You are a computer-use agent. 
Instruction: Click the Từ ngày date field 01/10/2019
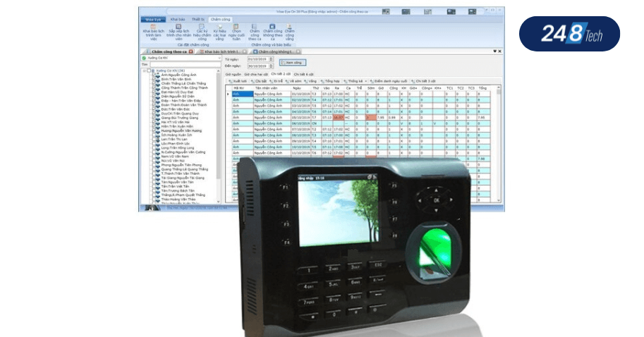click(x=258, y=59)
